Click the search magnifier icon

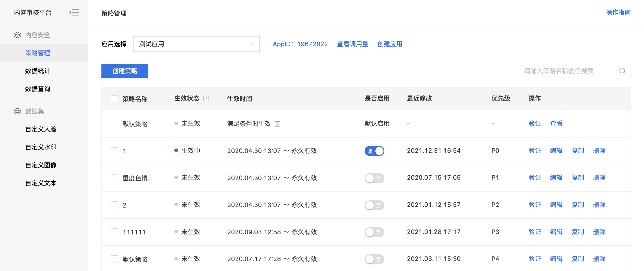pyautogui.click(x=622, y=71)
